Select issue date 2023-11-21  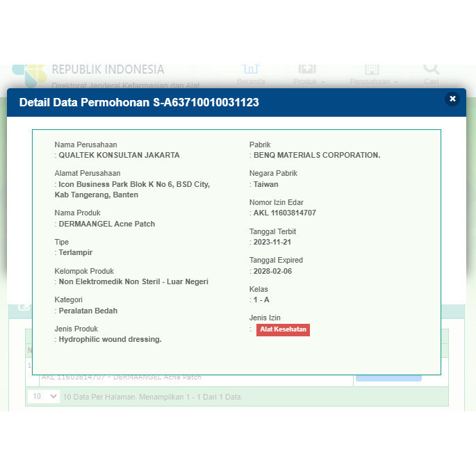click(x=272, y=242)
